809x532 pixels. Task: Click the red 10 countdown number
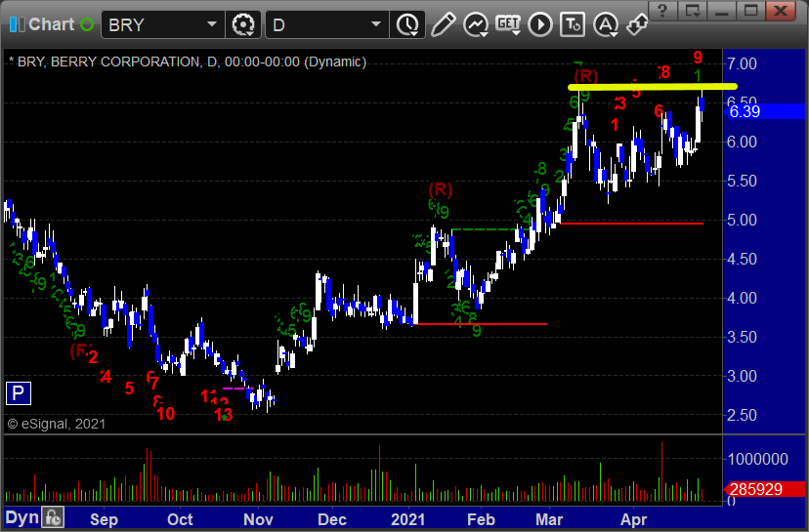[x=166, y=414]
